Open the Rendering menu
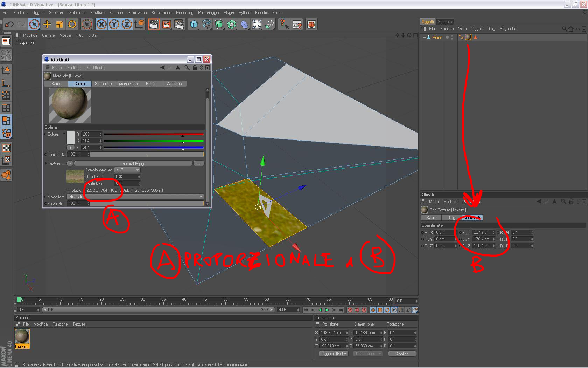588x368 pixels. pyautogui.click(x=184, y=13)
